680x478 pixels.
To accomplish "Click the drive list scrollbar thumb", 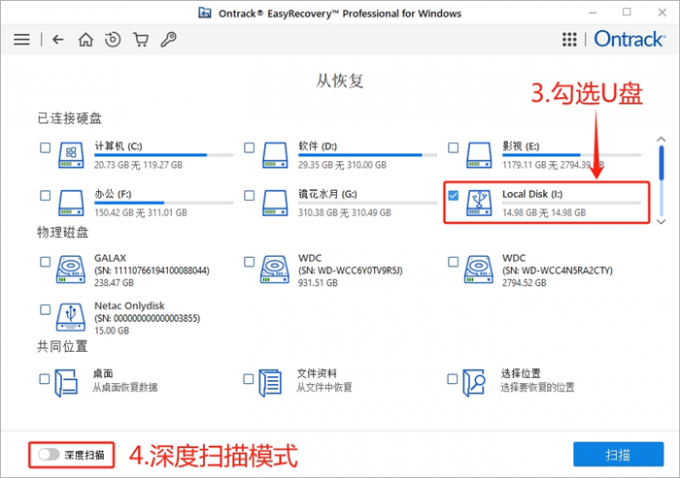I will point(661,163).
